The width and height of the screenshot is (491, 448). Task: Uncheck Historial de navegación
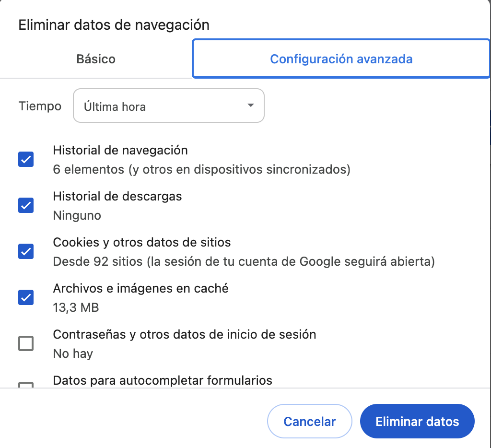click(25, 159)
